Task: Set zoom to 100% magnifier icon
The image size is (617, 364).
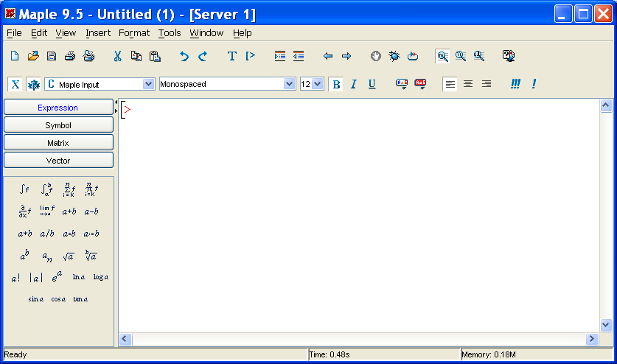Action: pos(442,56)
